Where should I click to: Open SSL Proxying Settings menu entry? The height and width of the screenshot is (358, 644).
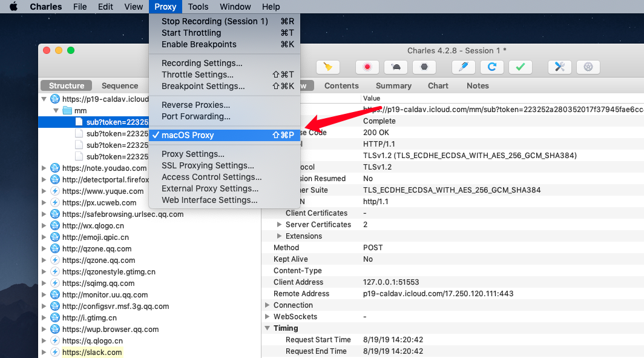tap(224, 165)
